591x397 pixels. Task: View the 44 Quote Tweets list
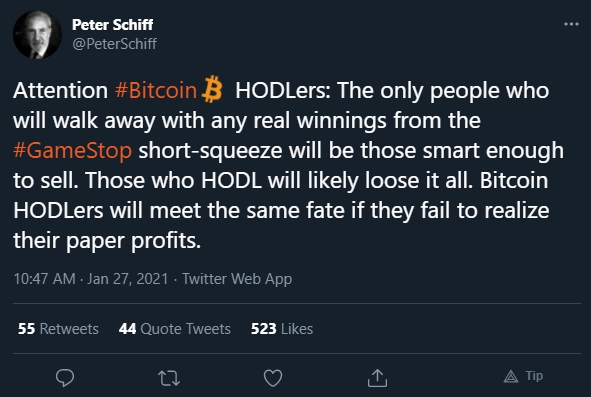point(175,329)
